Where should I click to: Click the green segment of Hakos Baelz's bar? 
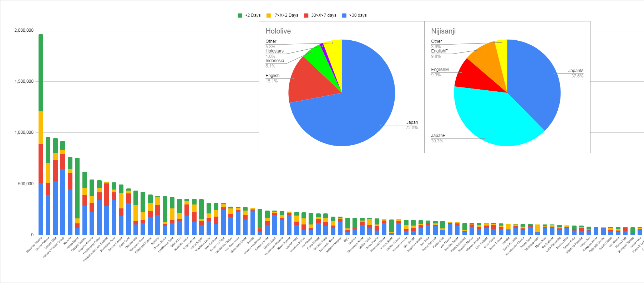pyautogui.click(x=77, y=188)
